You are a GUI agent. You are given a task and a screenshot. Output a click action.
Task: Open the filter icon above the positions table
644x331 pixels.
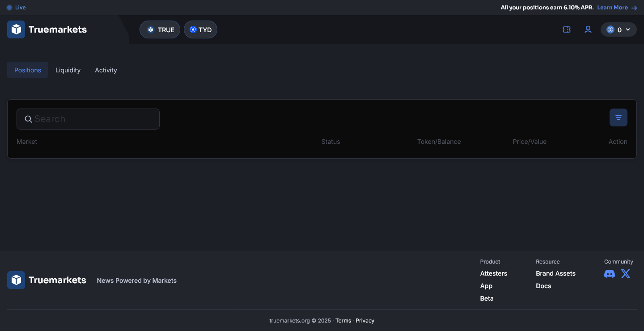point(618,117)
